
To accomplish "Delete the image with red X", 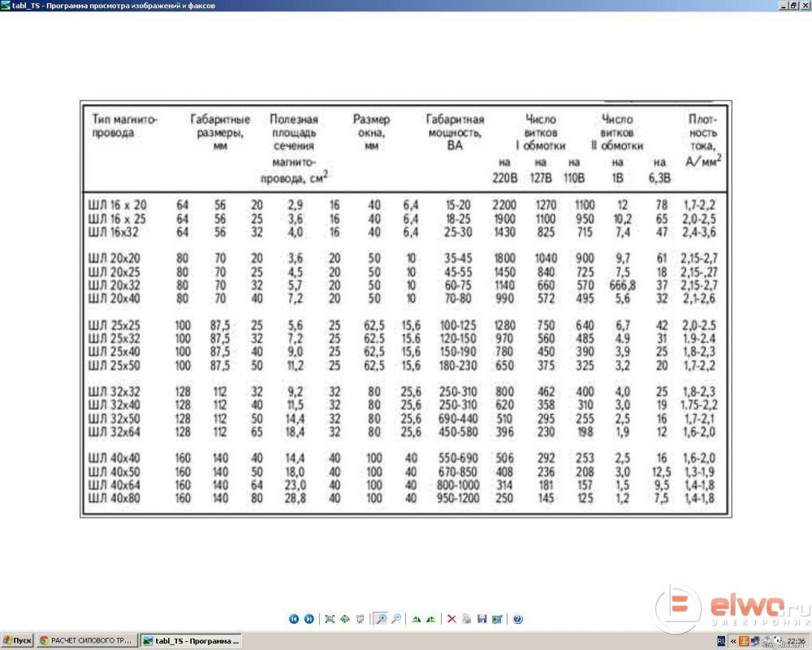I will click(x=451, y=619).
